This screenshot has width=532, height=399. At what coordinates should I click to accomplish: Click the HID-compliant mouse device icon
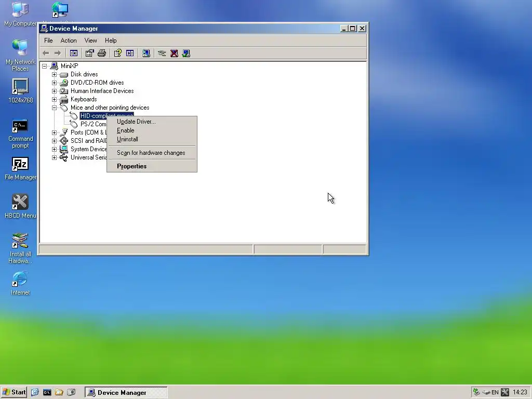(74, 116)
